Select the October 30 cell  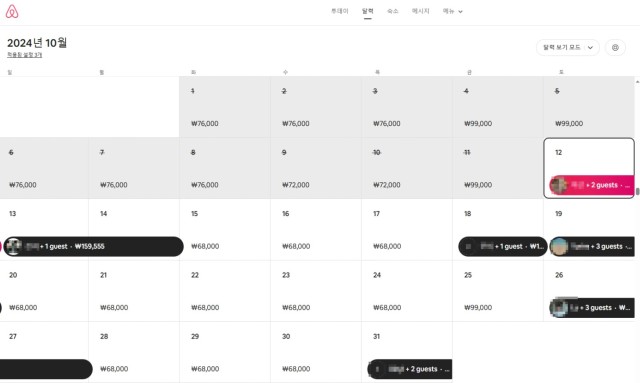[x=316, y=352]
